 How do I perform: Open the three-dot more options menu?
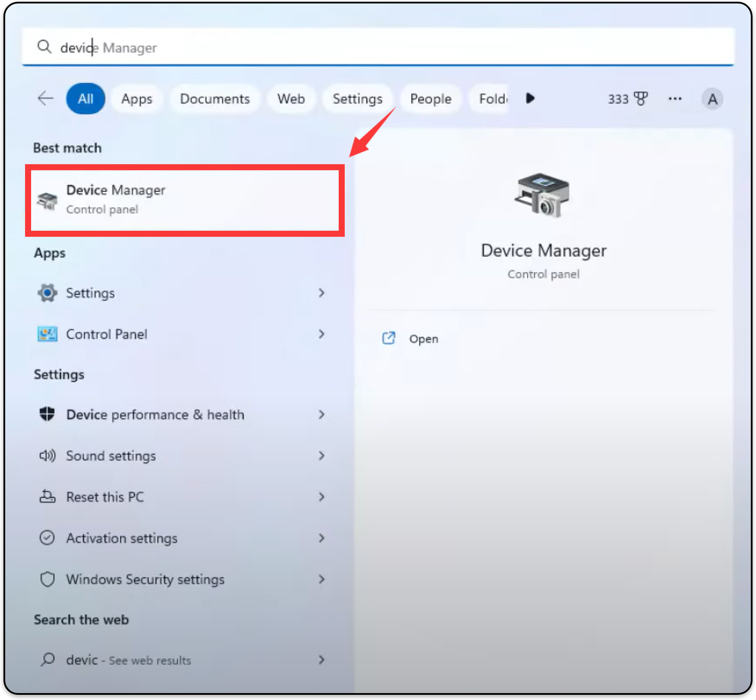coord(675,99)
